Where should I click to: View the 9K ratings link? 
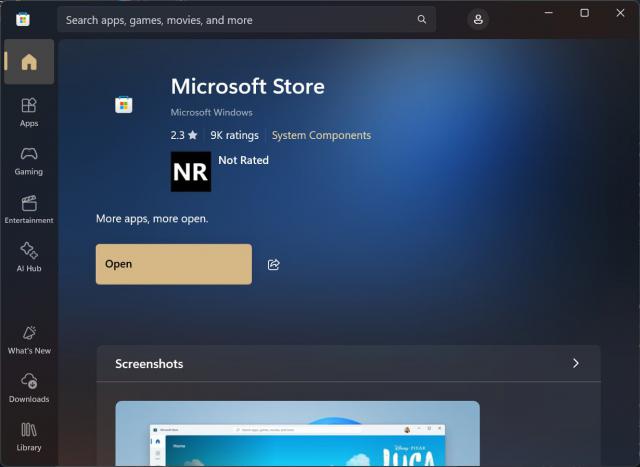click(234, 135)
